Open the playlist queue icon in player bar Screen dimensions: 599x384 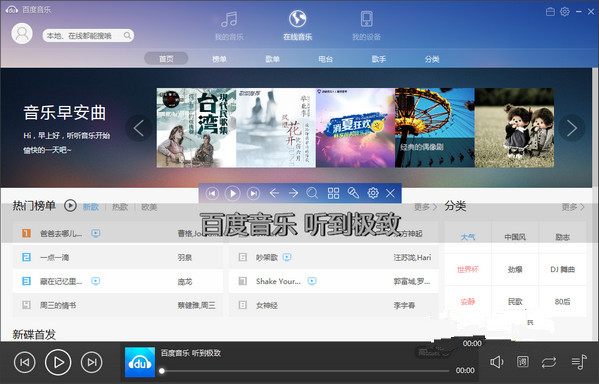(x=579, y=361)
